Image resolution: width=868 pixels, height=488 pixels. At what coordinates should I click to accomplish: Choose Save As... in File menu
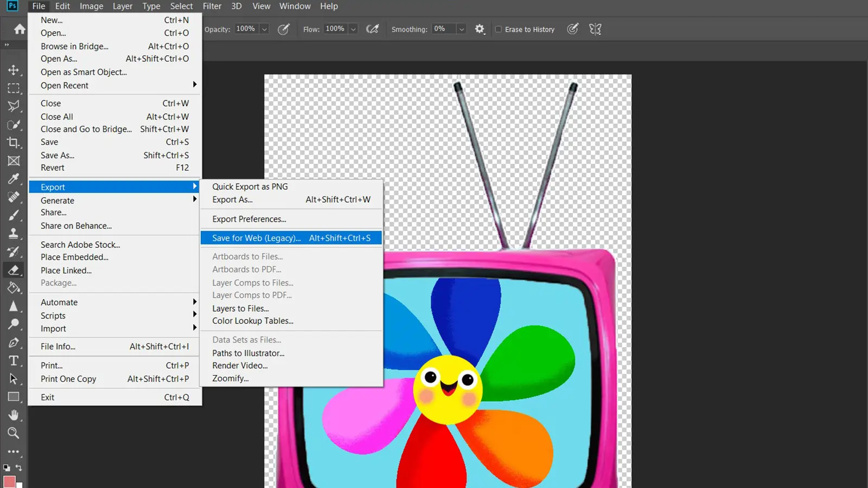(x=115, y=155)
